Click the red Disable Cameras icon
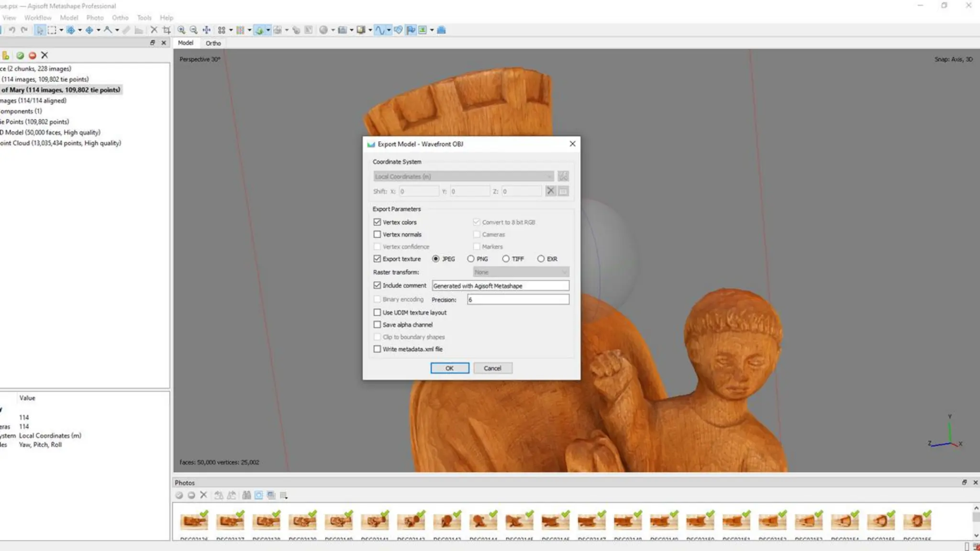980x551 pixels. point(33,55)
